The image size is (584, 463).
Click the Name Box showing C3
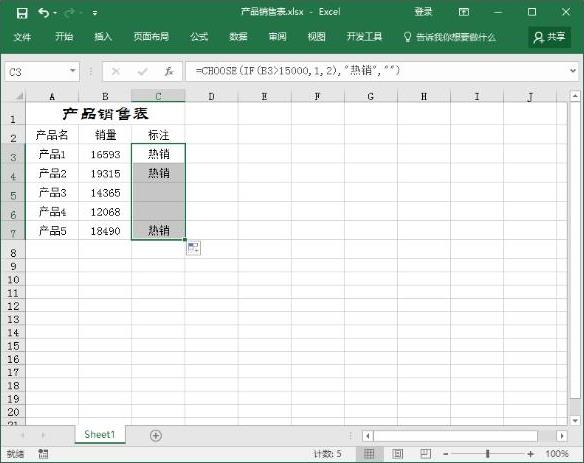(x=36, y=72)
